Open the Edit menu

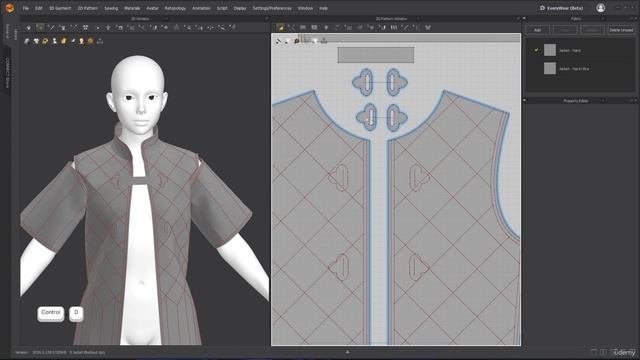pos(38,8)
